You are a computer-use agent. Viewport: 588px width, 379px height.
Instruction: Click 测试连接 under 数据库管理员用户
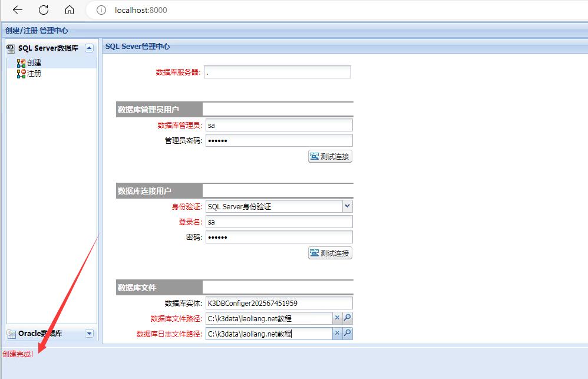(330, 156)
